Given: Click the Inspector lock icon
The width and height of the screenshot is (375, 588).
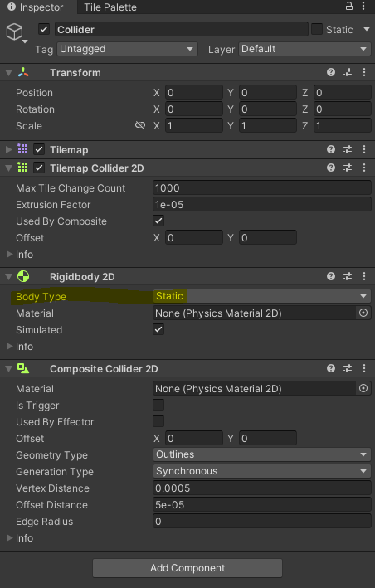Looking at the screenshot, I should 349,6.
